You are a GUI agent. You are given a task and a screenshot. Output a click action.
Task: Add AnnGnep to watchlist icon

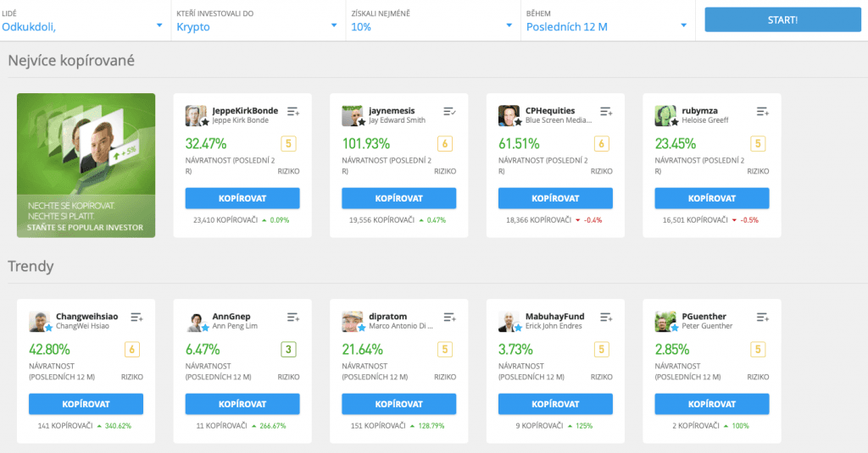(x=293, y=318)
